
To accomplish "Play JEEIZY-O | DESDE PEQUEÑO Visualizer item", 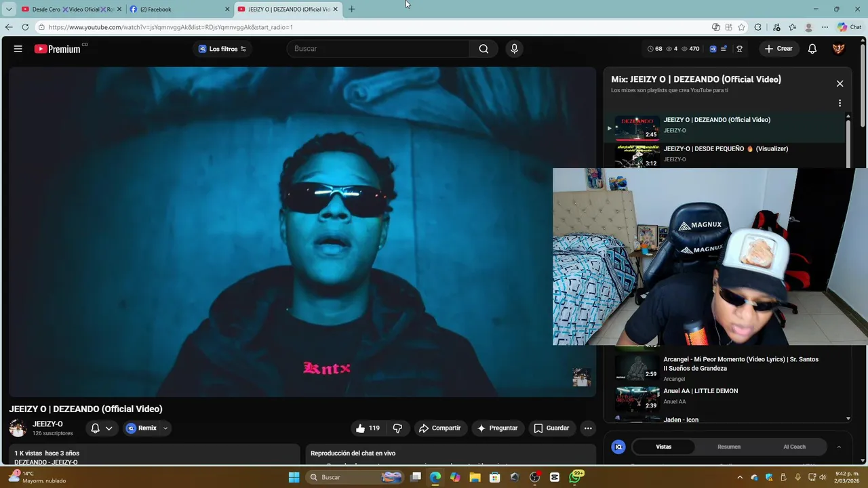I will [726, 155].
